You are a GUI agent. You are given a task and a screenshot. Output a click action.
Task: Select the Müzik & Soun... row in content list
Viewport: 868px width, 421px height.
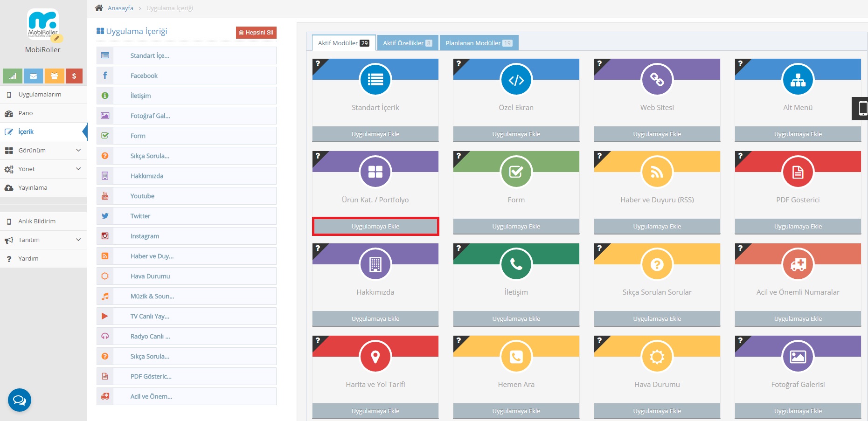click(x=187, y=296)
